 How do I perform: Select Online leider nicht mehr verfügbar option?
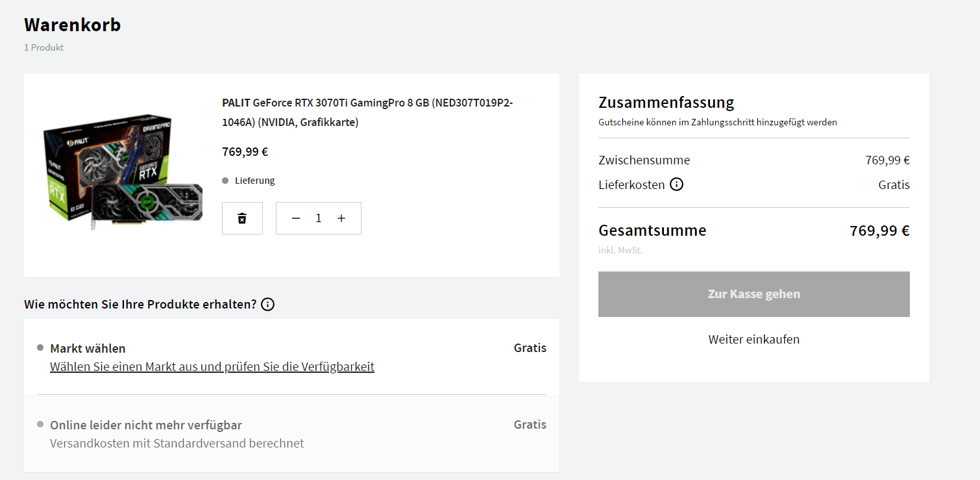tap(291, 434)
